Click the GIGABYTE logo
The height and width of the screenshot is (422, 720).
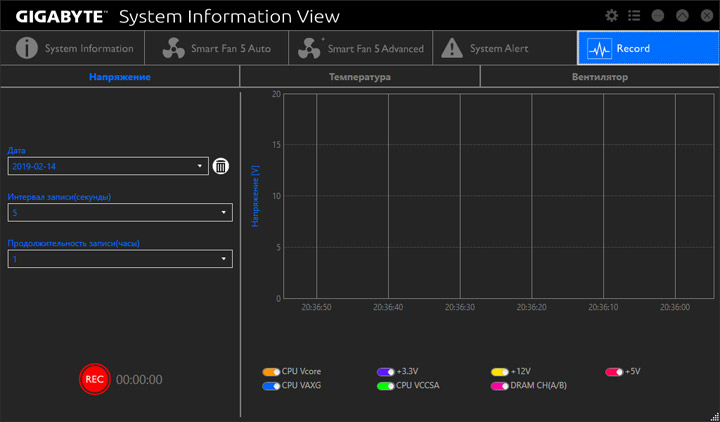62,17
